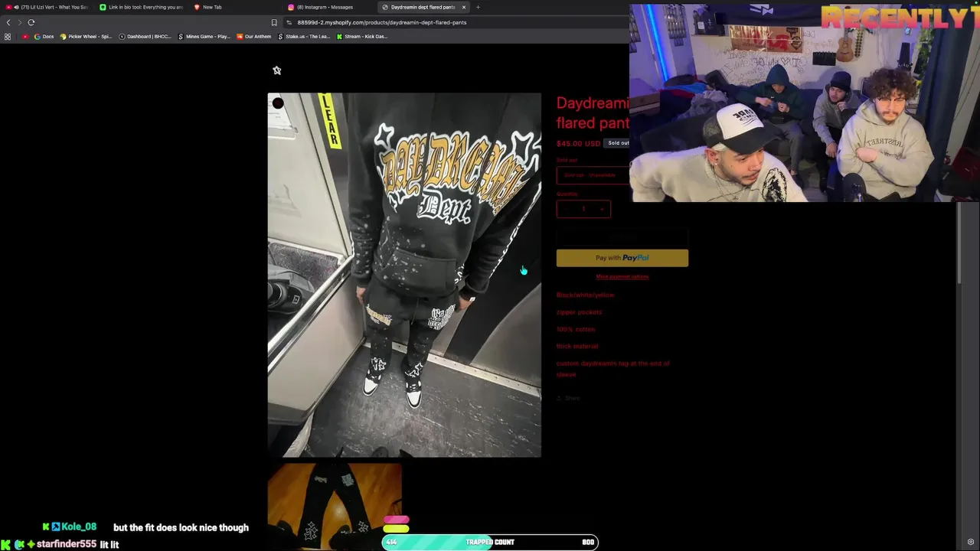This screenshot has height=551, width=980.
Task: Click the starfinder555 chat username
Action: 66,544
